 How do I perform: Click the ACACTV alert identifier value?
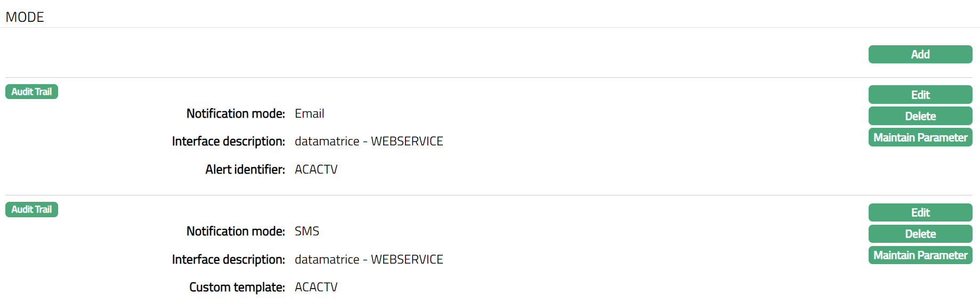(x=316, y=169)
